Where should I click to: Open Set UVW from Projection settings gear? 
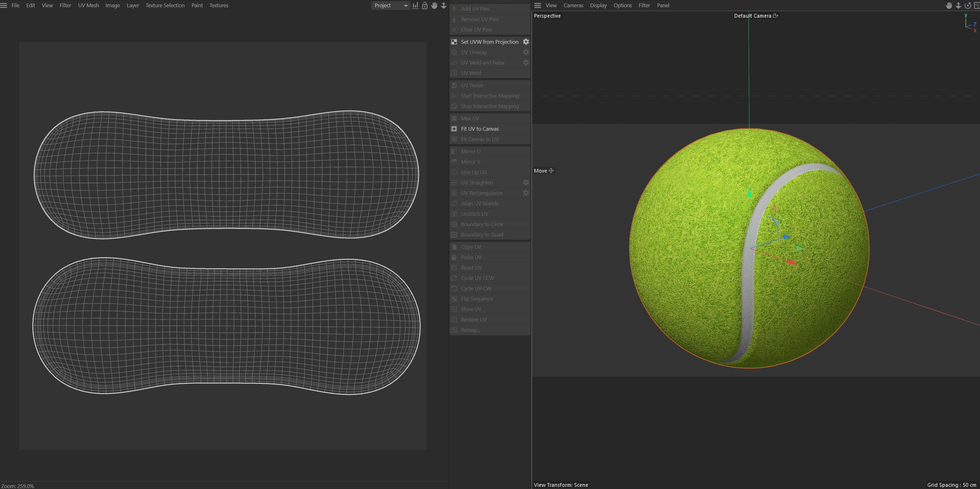pos(526,42)
